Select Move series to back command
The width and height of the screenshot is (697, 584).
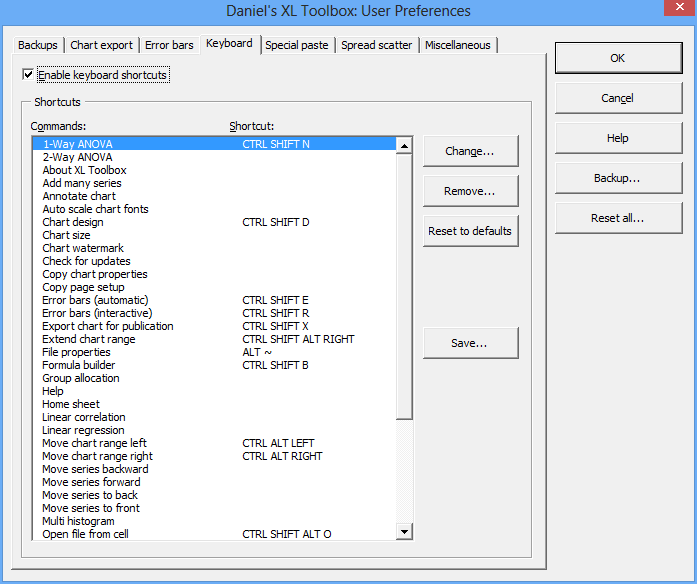click(214, 495)
